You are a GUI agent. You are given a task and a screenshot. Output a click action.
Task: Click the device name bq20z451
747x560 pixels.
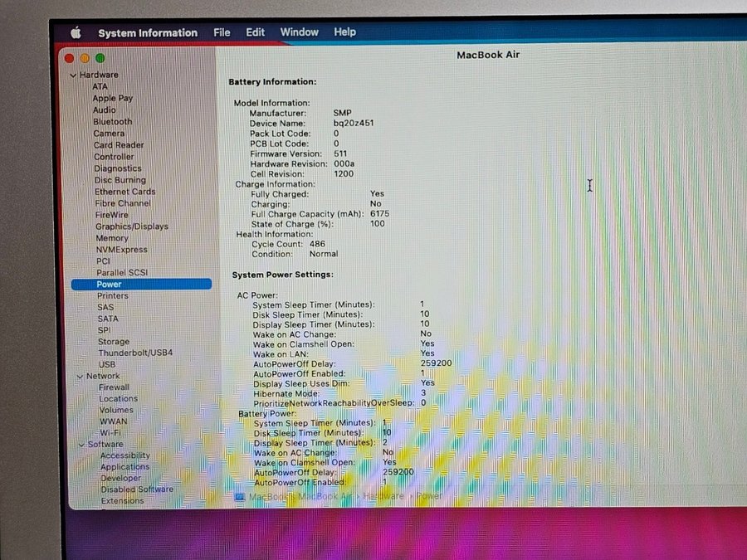click(354, 124)
